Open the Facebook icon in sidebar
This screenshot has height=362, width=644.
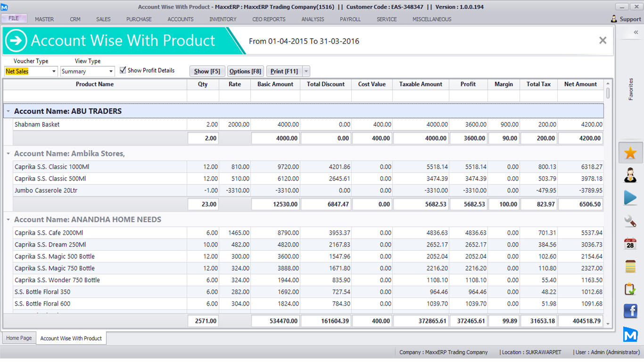coord(630,311)
